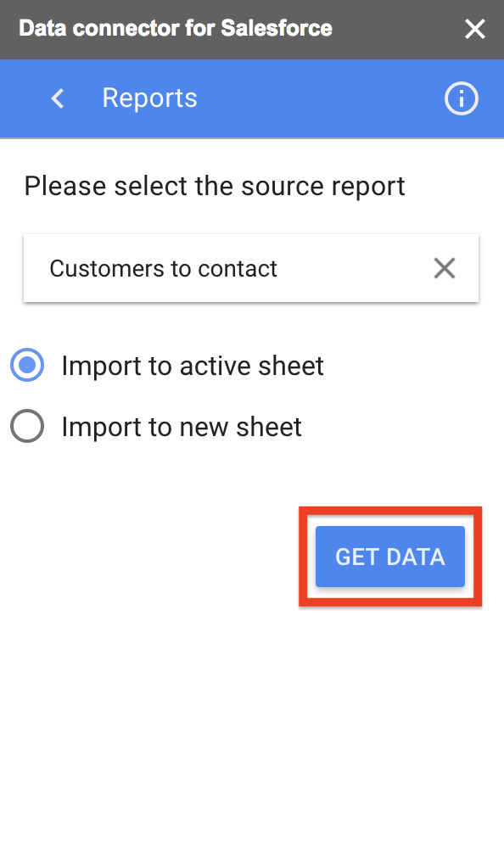Click the GET DATA button

tap(390, 557)
